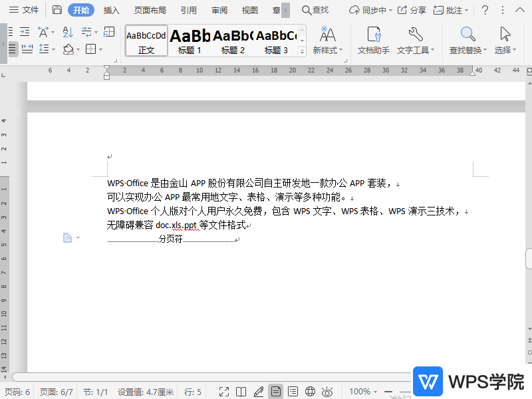
Task: Switch to the 插入 tab
Action: pos(112,10)
